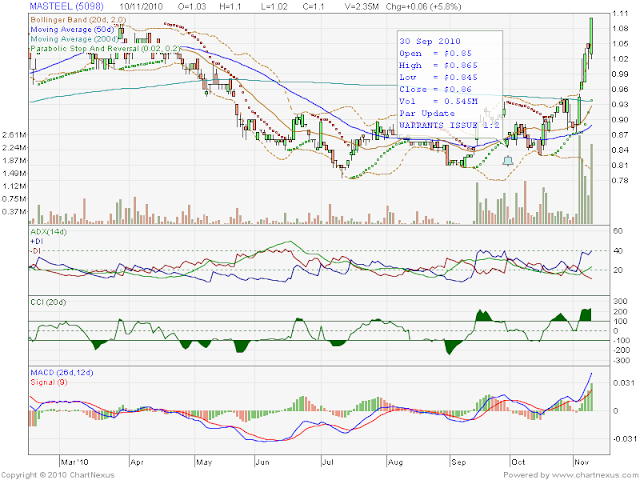The image size is (640, 480).
Task: Click the CCI (20d) indicator label
Action: (x=48, y=302)
